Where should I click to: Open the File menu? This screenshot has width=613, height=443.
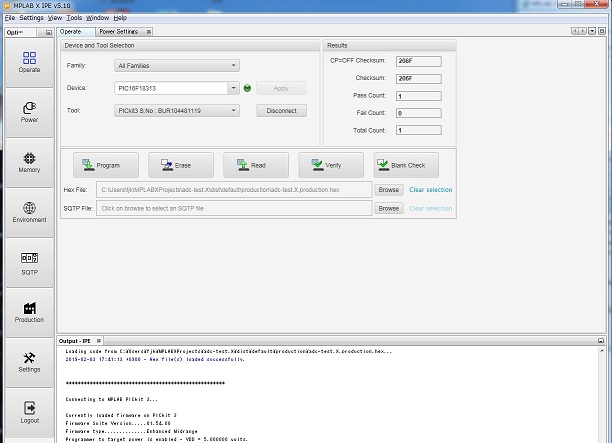(x=10, y=18)
